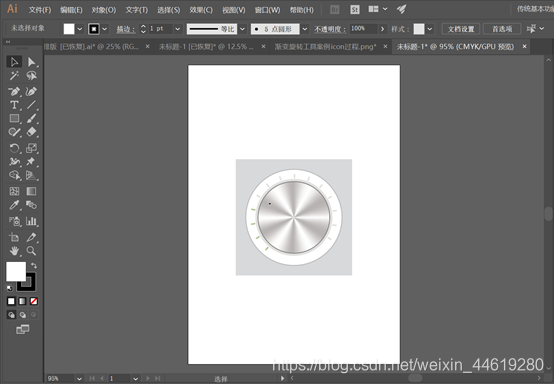The height and width of the screenshot is (384, 554).
Task: Open stroke color dropdown in control bar
Action: click(x=105, y=29)
